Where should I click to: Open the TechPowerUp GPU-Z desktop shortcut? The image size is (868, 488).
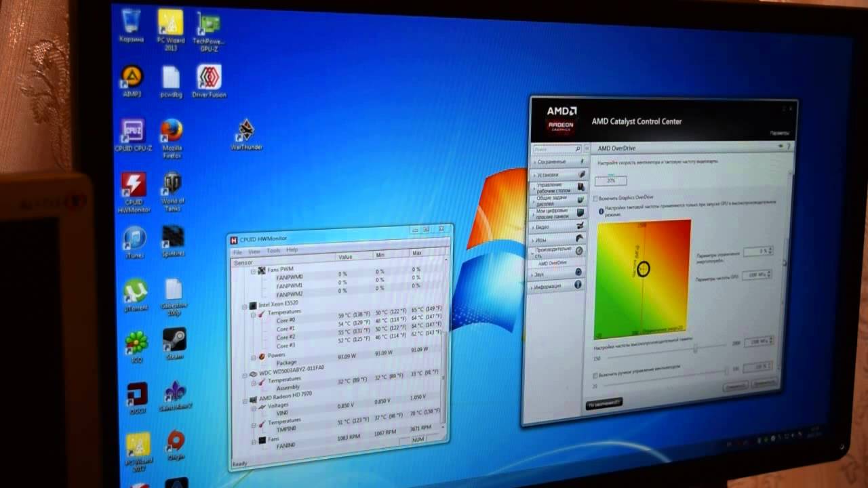(x=209, y=32)
